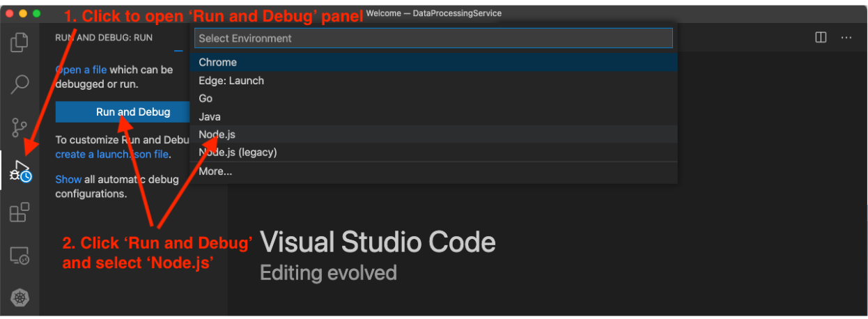The image size is (868, 319).
Task: Open the Extensions view icon
Action: (x=20, y=212)
